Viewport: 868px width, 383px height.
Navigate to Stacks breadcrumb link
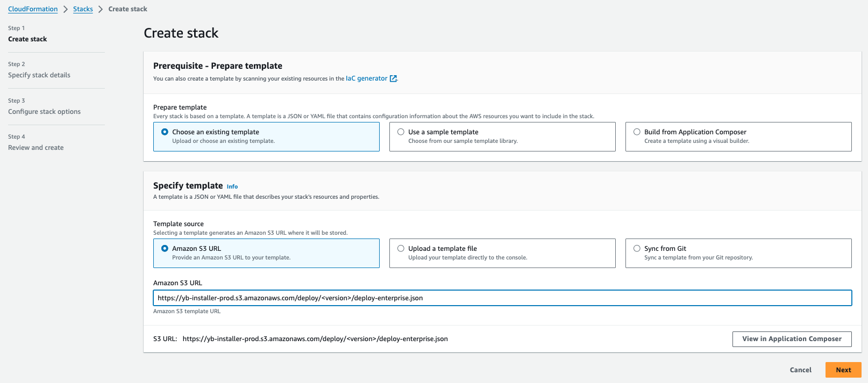pyautogui.click(x=83, y=9)
